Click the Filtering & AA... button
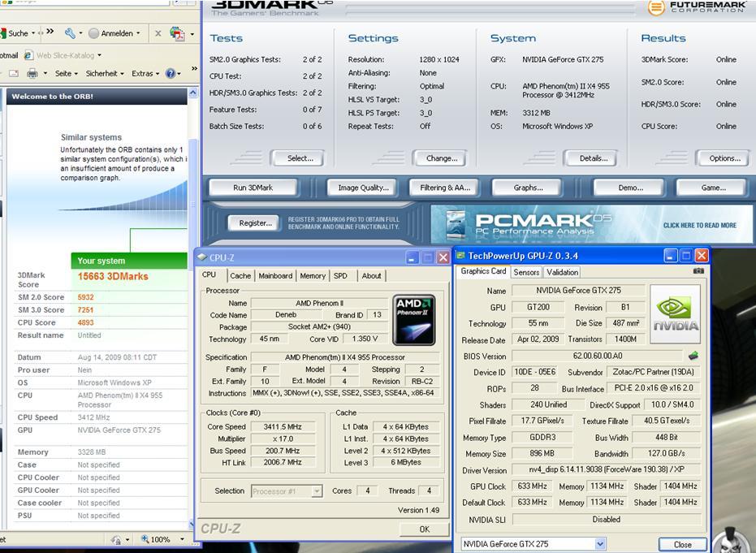Image resolution: width=756 pixels, height=553 pixels. point(445,188)
